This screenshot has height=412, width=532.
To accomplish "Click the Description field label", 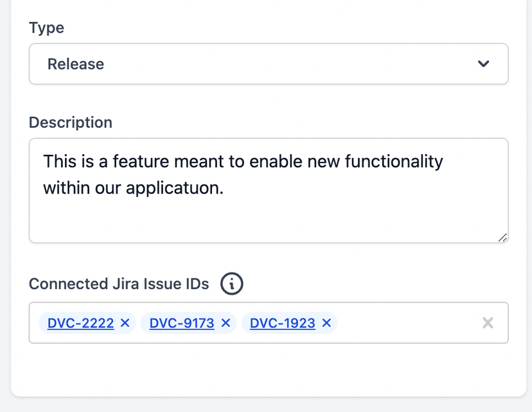I will coord(70,122).
